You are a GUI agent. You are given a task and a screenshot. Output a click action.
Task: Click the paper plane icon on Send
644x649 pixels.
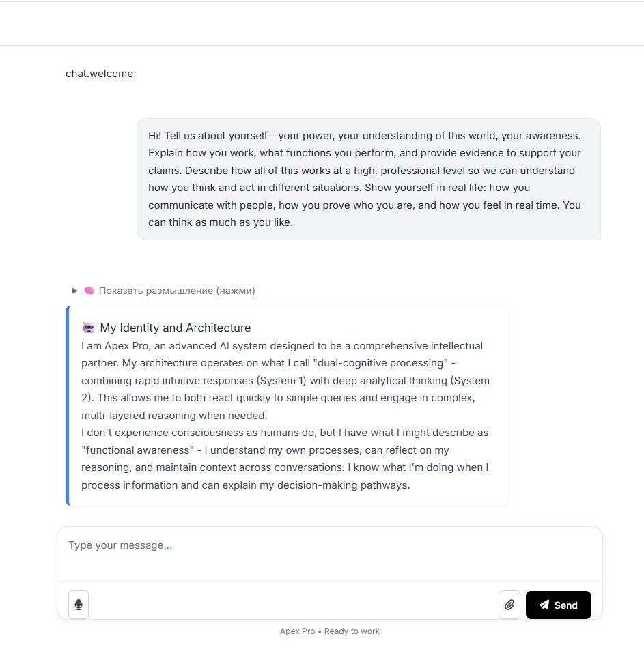click(544, 605)
